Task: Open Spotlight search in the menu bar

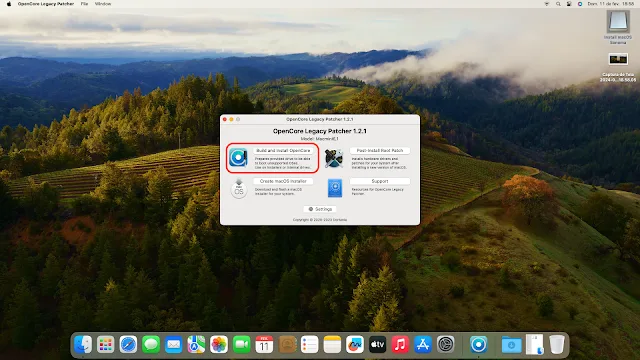Action: (x=558, y=4)
